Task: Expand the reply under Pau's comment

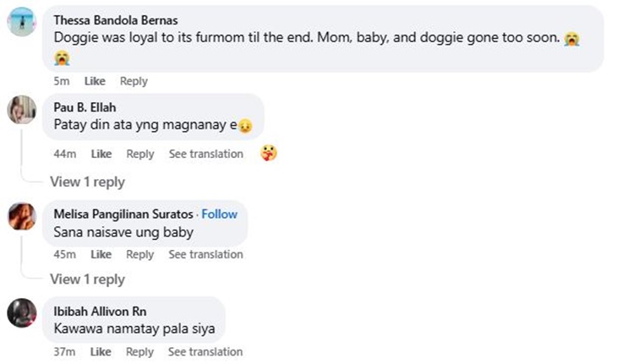Action: 87,182
